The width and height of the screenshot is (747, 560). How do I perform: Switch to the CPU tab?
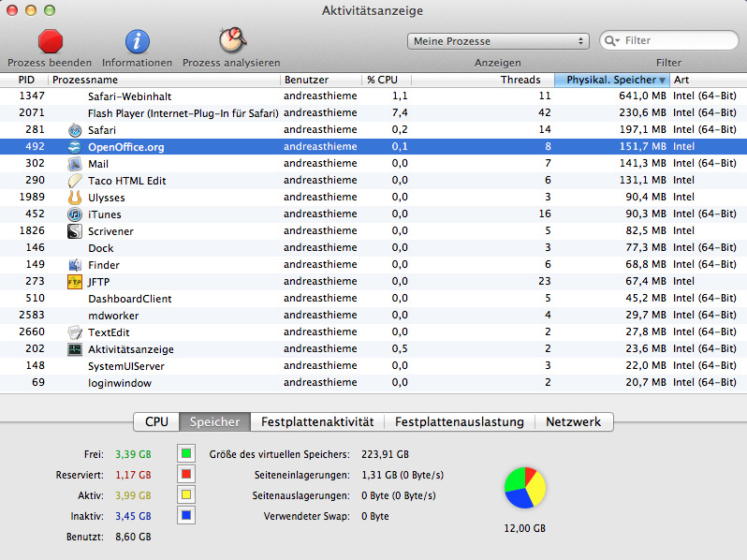pos(156,421)
